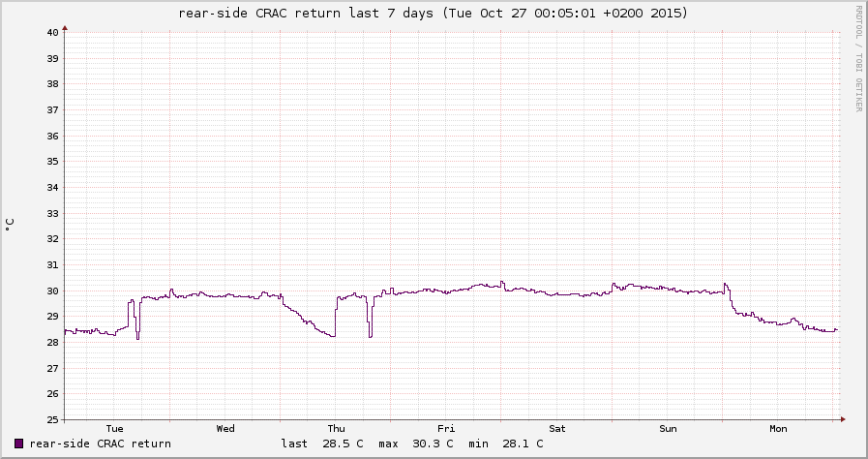This screenshot has height=459, width=868.
Task: Click the '33' y-axis label
Action: coord(52,213)
